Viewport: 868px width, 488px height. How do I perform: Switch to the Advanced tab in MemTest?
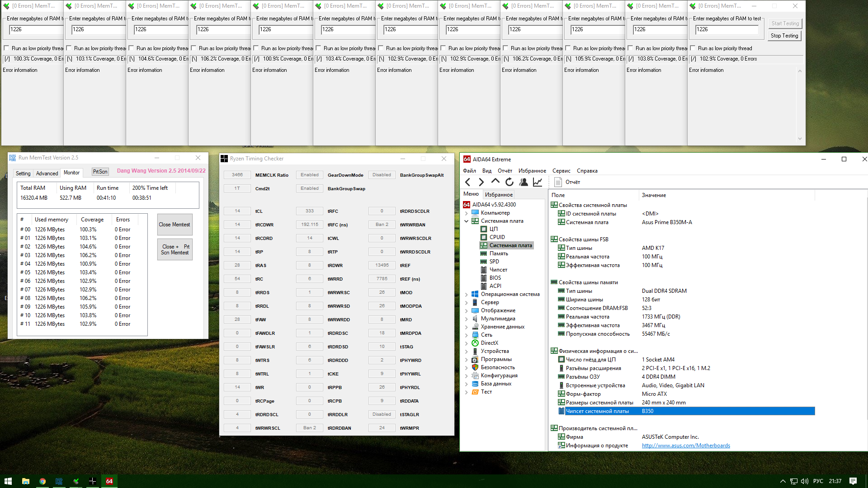[47, 174]
